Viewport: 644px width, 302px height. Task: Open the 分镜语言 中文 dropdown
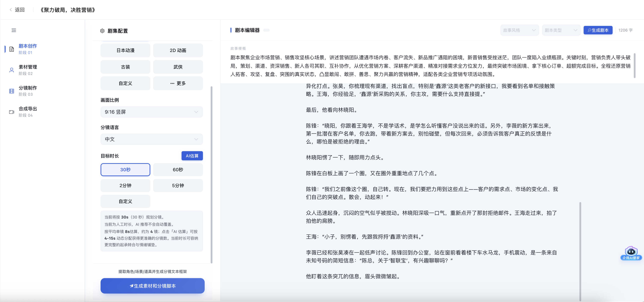coord(152,139)
